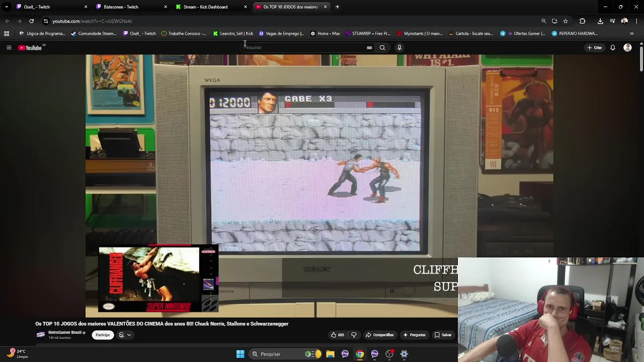The height and width of the screenshot is (362, 644).
Task: Click the youtube.com address bar URL
Action: tap(92, 21)
